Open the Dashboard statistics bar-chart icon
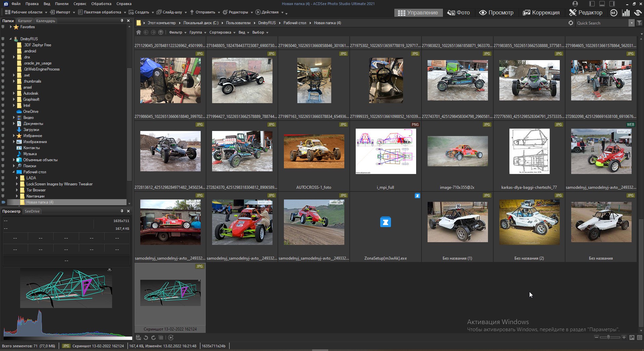The image size is (644, 351). coord(626,13)
